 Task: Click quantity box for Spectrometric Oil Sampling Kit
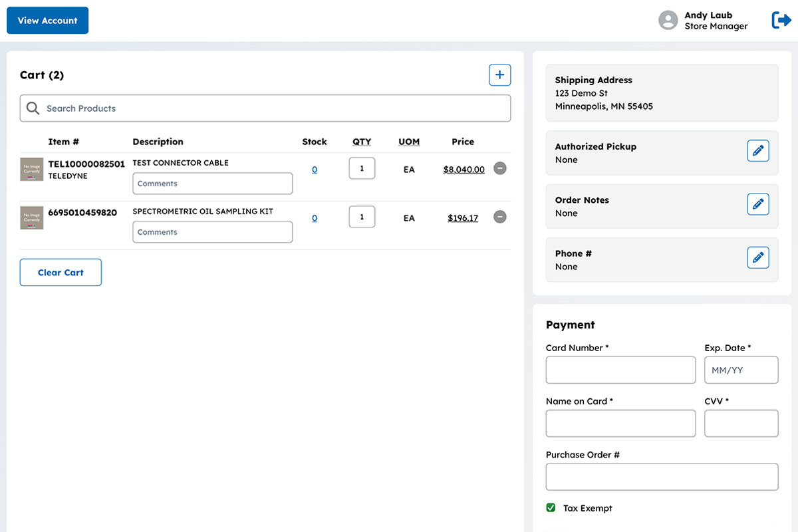coord(362,217)
